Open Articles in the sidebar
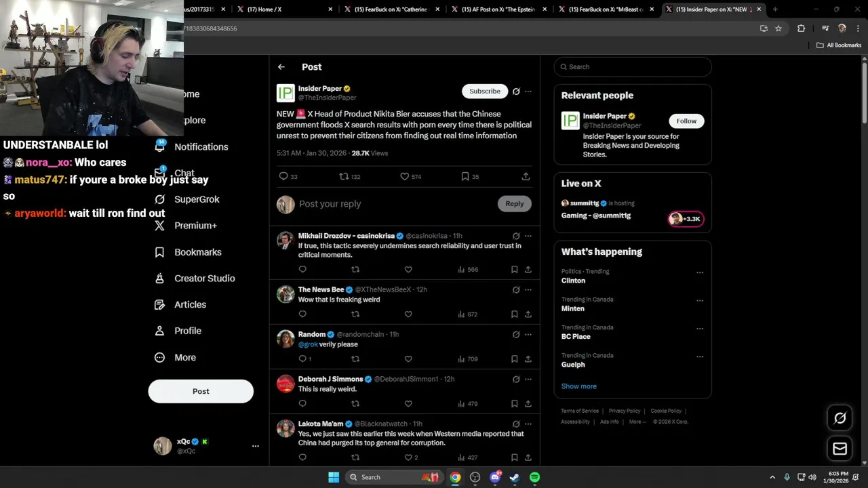The image size is (868, 488). click(x=181, y=305)
